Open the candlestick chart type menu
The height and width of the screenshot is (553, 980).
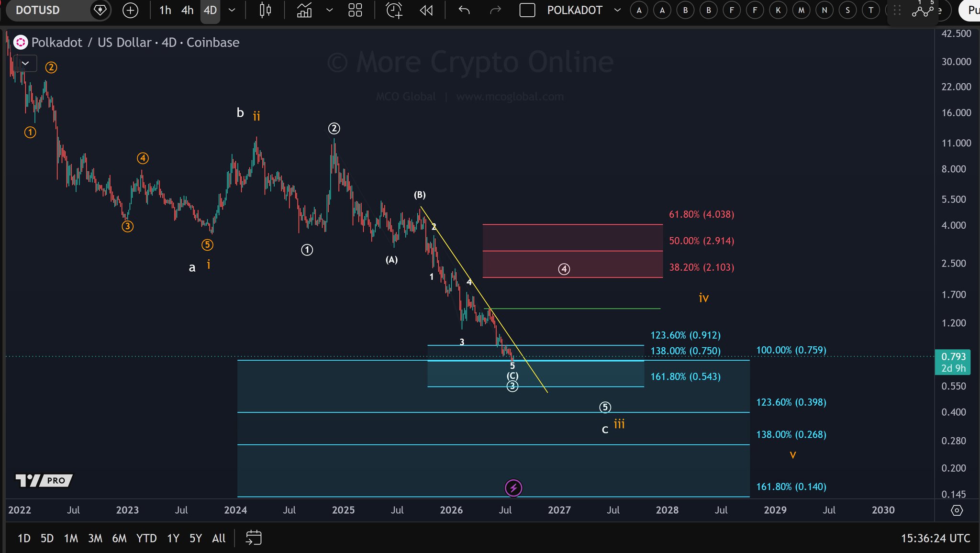click(x=265, y=10)
